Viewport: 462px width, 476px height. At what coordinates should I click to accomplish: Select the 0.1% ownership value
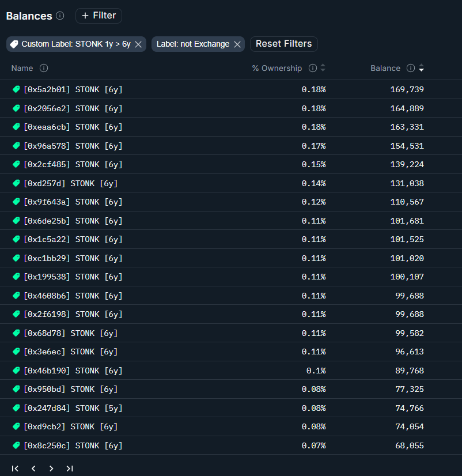coord(316,371)
